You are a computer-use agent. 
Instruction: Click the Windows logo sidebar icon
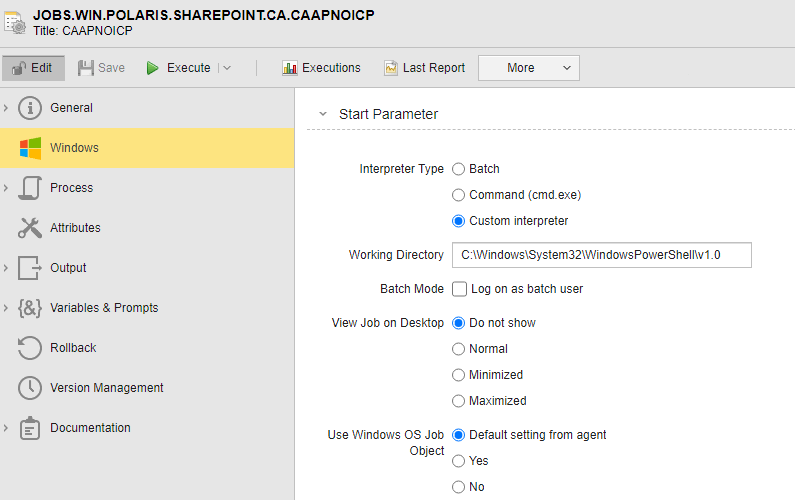click(30, 148)
